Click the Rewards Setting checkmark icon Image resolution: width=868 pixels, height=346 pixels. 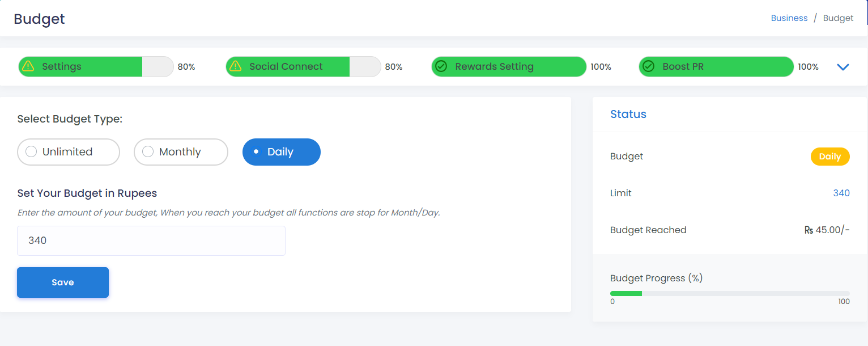click(x=441, y=66)
